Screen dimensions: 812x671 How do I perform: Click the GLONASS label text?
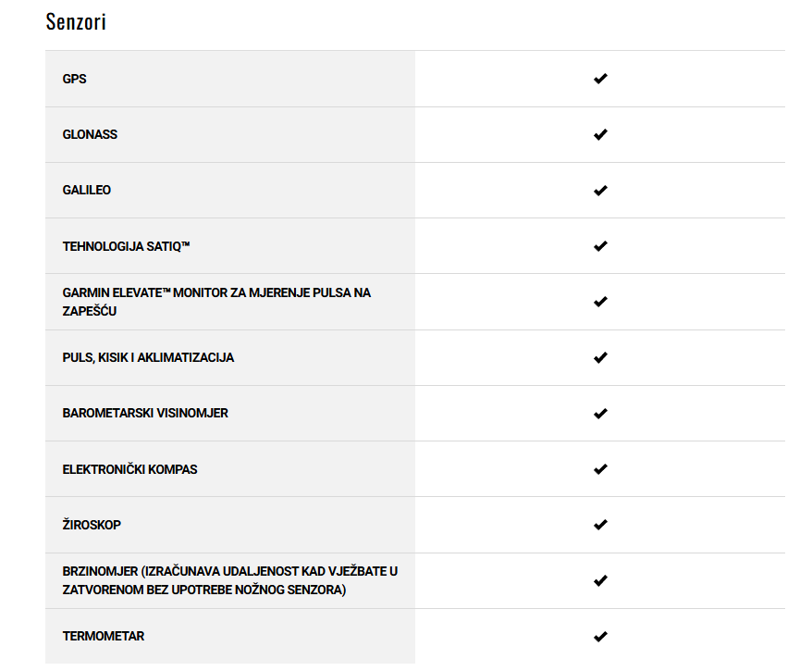pyautogui.click(x=90, y=135)
